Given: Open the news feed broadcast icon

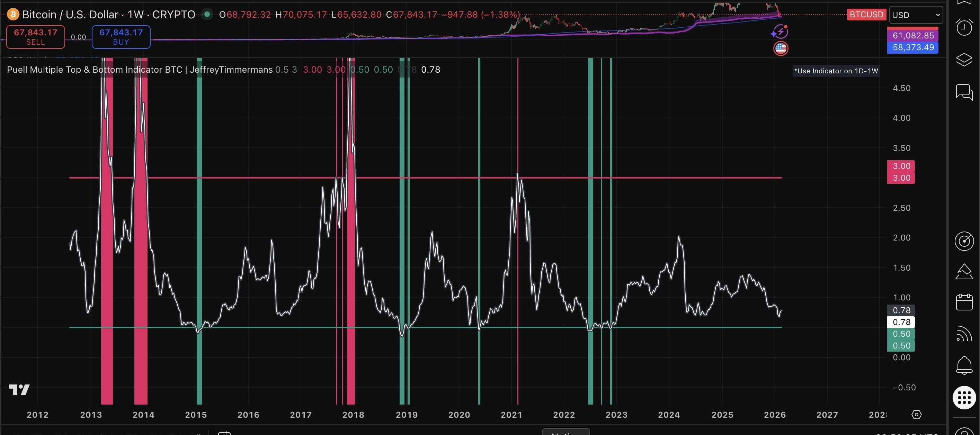Looking at the screenshot, I should click(964, 334).
